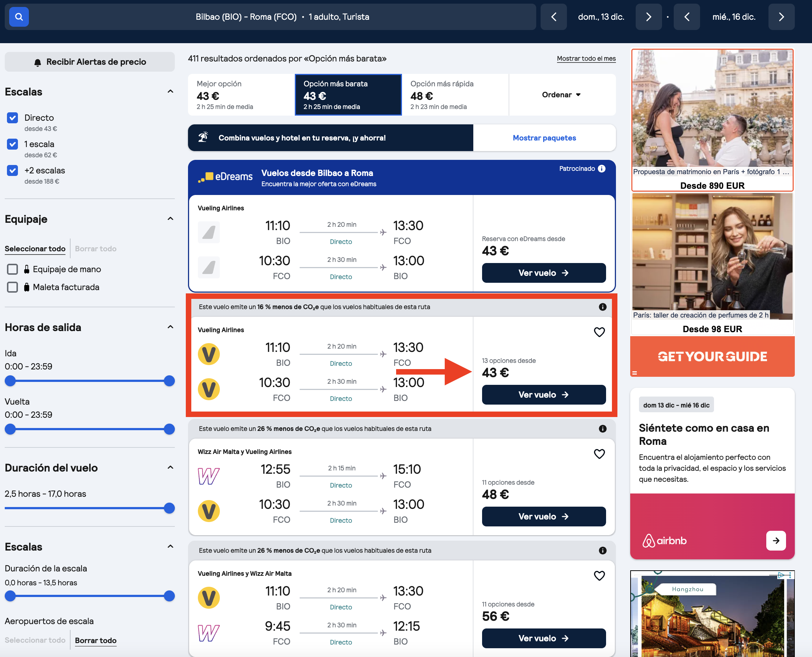Open CO2 info icon for 16 % flight
Viewport: 812px width, 657px height.
(x=603, y=307)
